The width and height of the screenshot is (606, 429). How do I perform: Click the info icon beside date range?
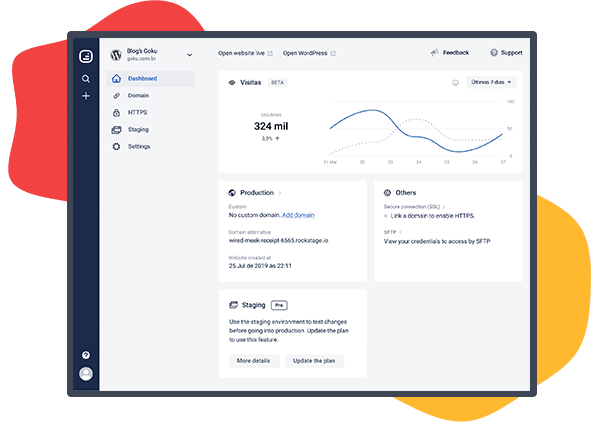(455, 82)
